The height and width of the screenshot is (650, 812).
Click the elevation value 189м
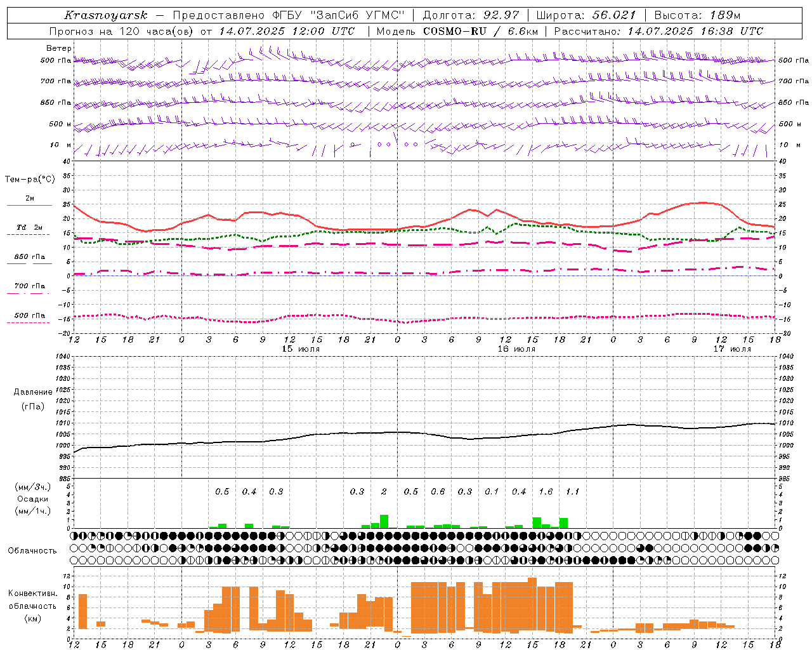[x=724, y=15]
